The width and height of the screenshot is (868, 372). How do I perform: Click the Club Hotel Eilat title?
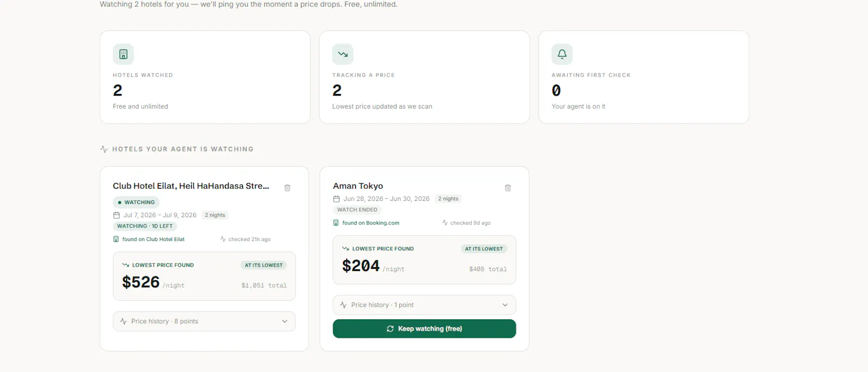click(191, 186)
